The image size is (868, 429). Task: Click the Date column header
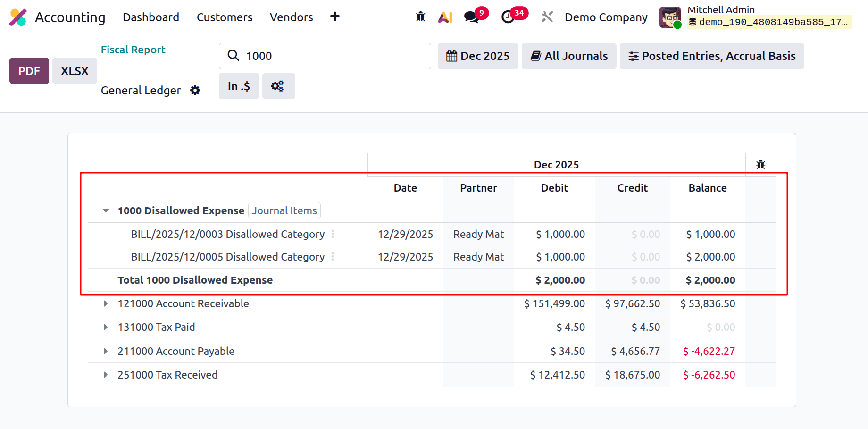405,188
